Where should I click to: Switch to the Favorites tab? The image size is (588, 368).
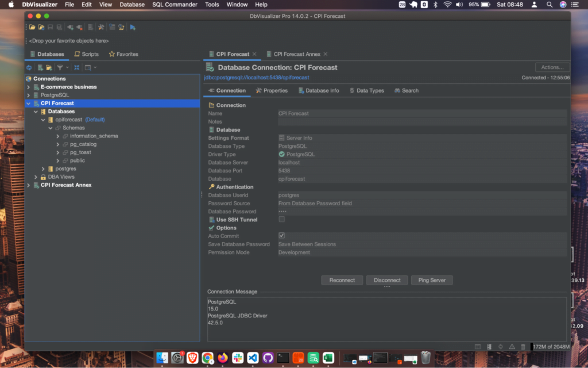point(123,54)
